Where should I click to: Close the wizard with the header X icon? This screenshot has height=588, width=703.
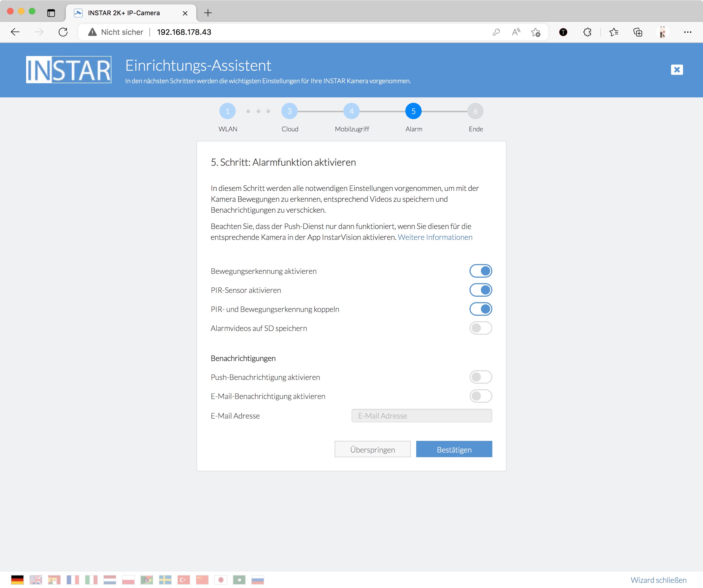click(677, 70)
